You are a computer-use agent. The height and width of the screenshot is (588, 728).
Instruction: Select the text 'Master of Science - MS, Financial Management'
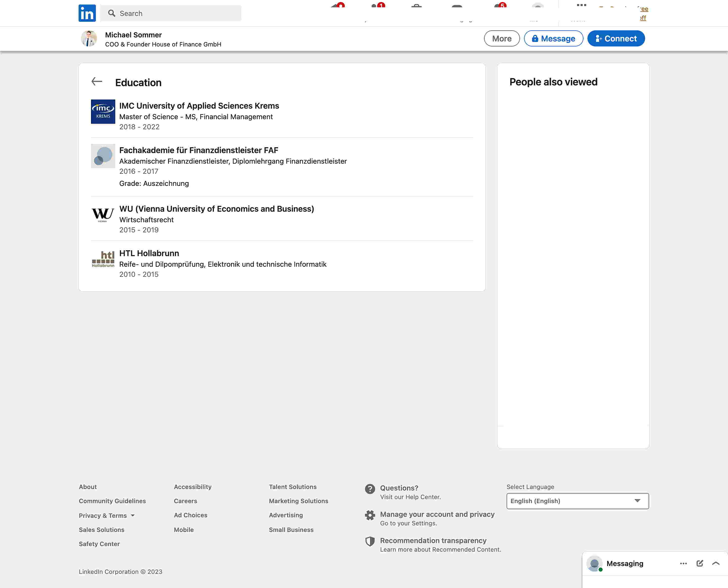[196, 116]
